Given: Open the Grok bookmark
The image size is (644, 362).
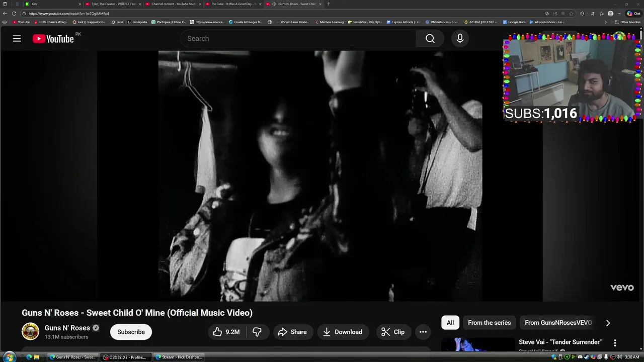Looking at the screenshot, I should tap(117, 22).
